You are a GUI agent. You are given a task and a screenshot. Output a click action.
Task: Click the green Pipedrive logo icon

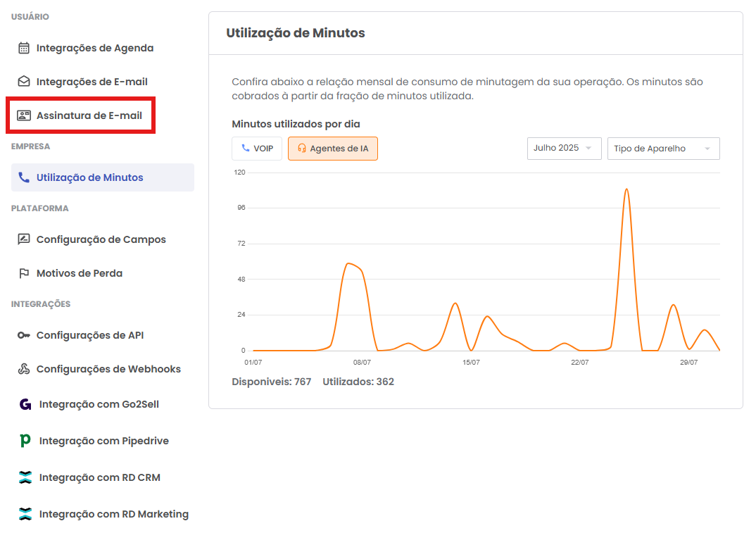25,441
